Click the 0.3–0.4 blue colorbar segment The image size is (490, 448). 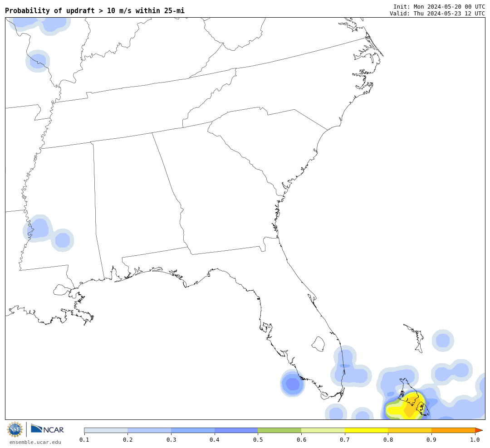point(193,430)
